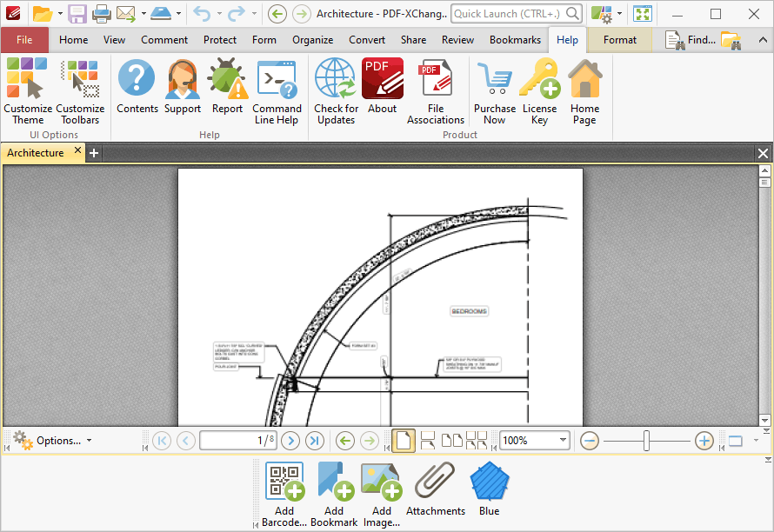Image resolution: width=774 pixels, height=532 pixels.
Task: Open the Support page
Action: [x=183, y=86]
